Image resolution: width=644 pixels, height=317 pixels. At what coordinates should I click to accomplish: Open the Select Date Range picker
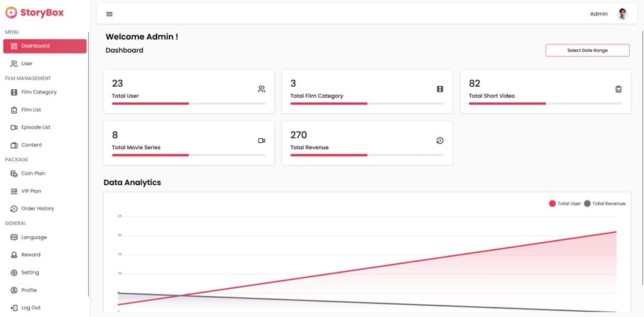click(587, 50)
